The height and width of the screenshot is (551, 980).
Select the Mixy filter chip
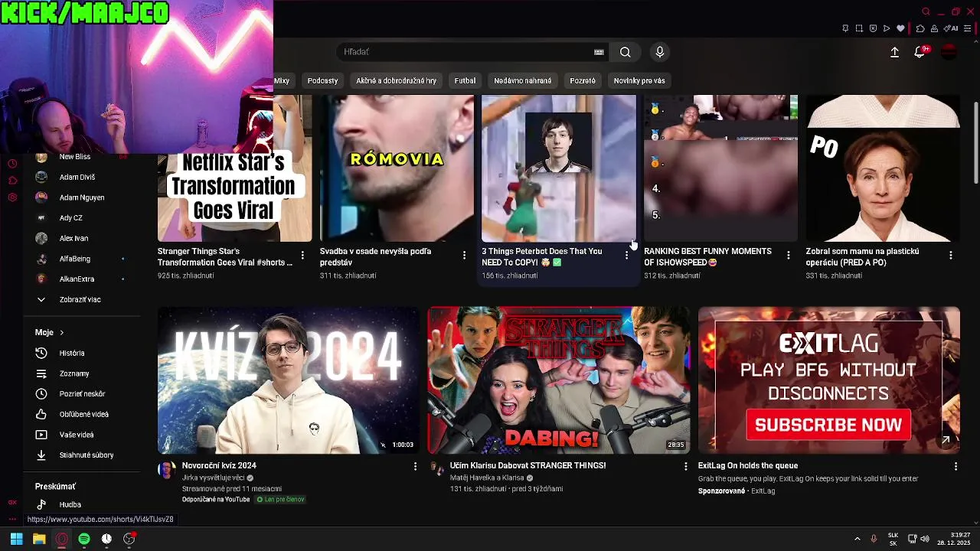point(282,80)
